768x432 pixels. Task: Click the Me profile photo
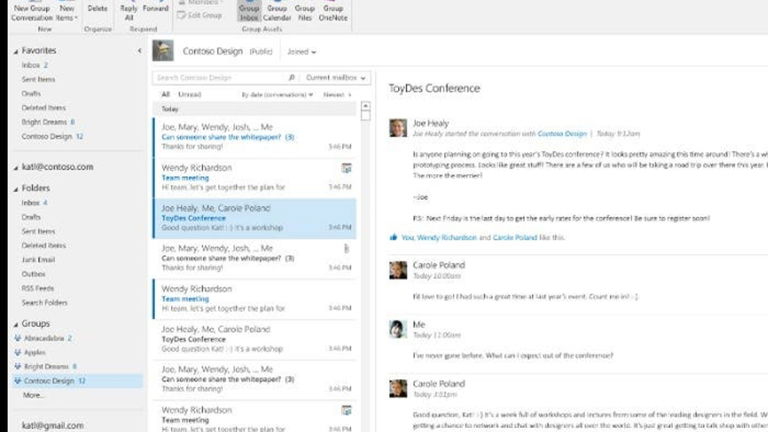click(398, 329)
